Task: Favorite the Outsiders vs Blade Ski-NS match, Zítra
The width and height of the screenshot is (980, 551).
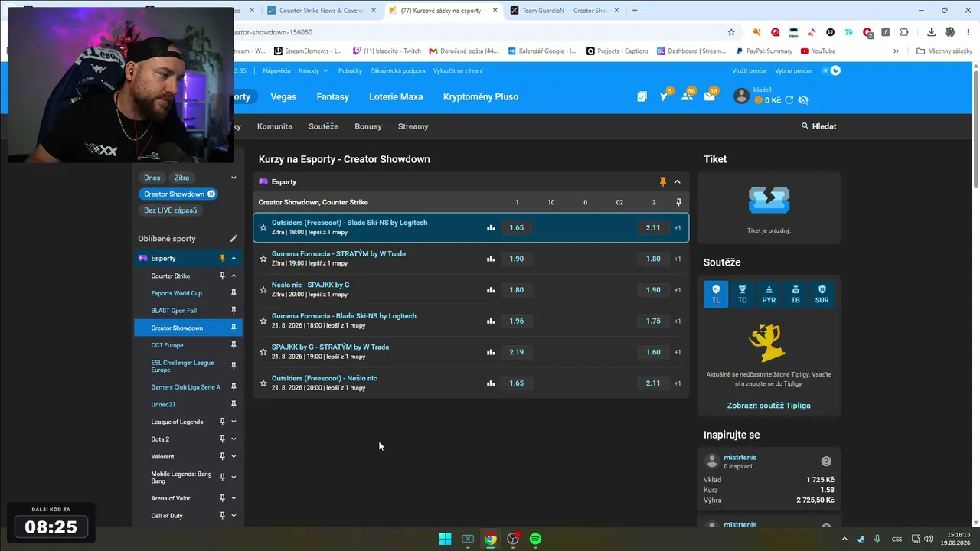Action: 263,227
